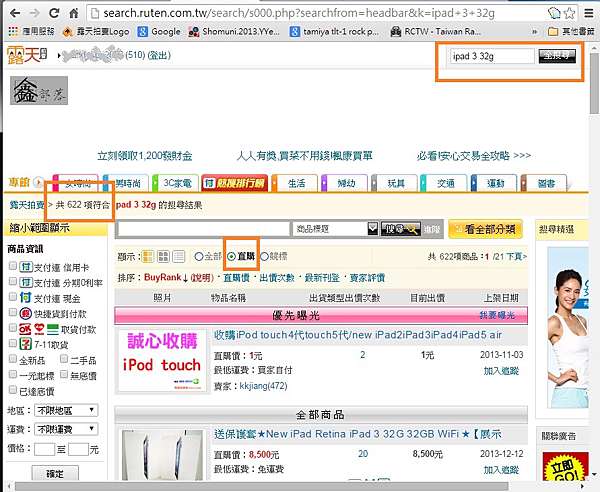The width and height of the screenshot is (600, 492).
Task: Switch to the 運動 category tab
Action: coord(494,183)
